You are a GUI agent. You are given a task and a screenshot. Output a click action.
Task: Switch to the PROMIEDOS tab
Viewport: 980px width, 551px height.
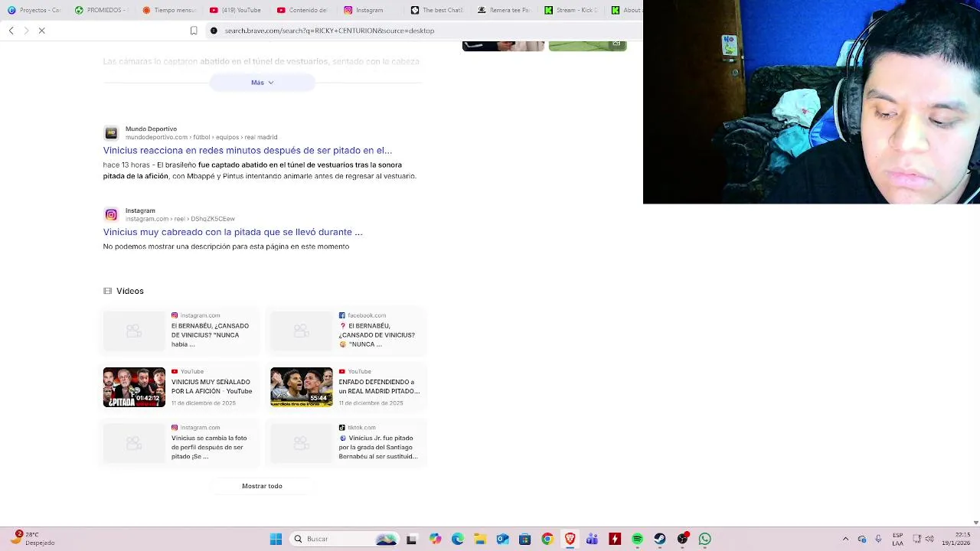point(100,10)
